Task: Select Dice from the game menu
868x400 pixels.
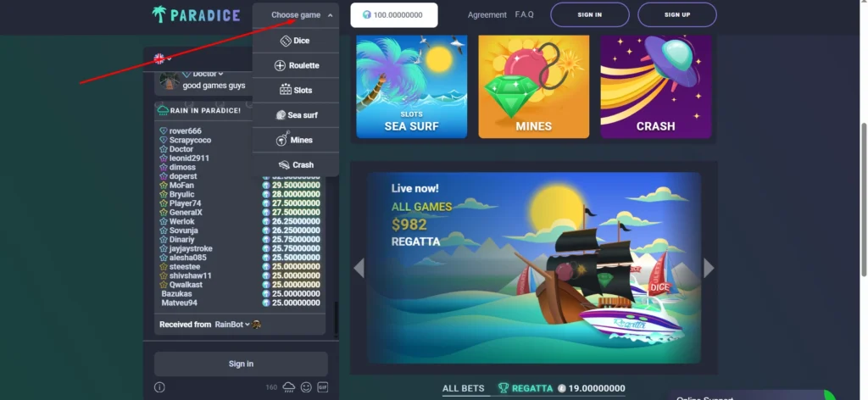Action: 295,41
